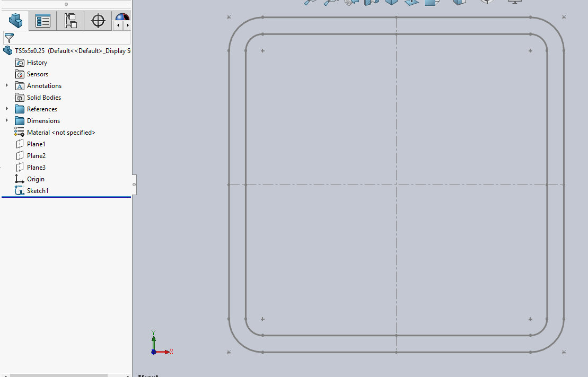588x377 pixels.
Task: Click Zoom to Area magnifier icon
Action: tap(331, 2)
